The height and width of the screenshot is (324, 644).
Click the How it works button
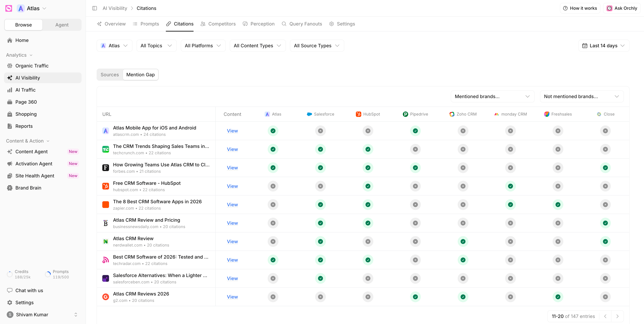click(580, 8)
